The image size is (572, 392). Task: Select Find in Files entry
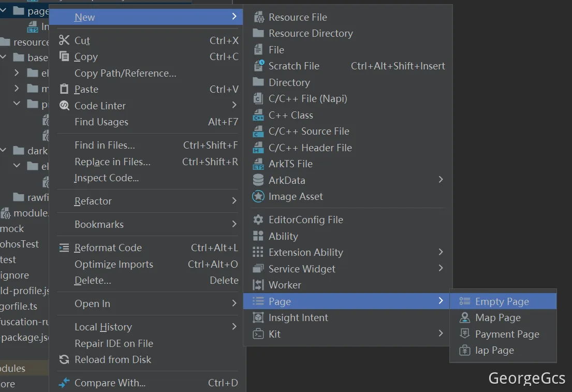[105, 145]
